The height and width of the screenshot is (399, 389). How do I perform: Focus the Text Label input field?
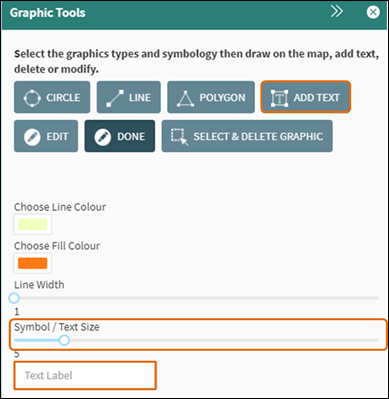(x=85, y=375)
